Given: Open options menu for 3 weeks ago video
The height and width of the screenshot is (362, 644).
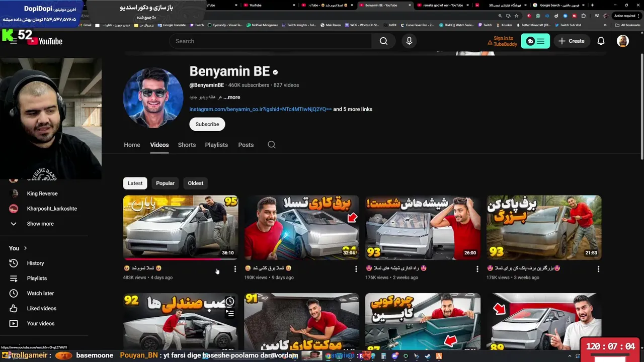Looking at the screenshot, I should 598,269.
